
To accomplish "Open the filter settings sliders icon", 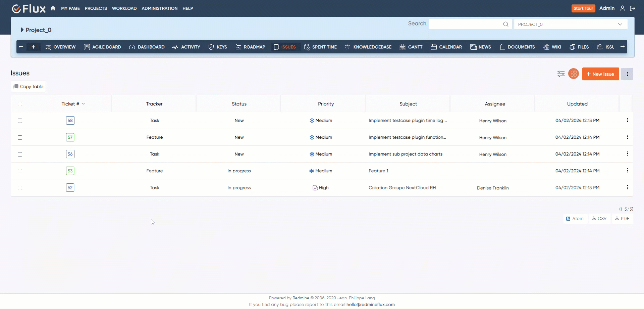I will pos(561,74).
